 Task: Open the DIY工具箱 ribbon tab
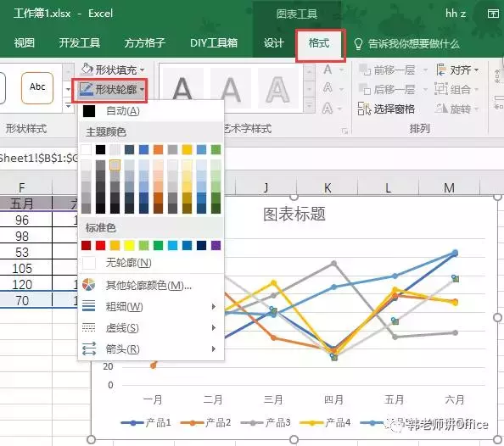click(214, 43)
